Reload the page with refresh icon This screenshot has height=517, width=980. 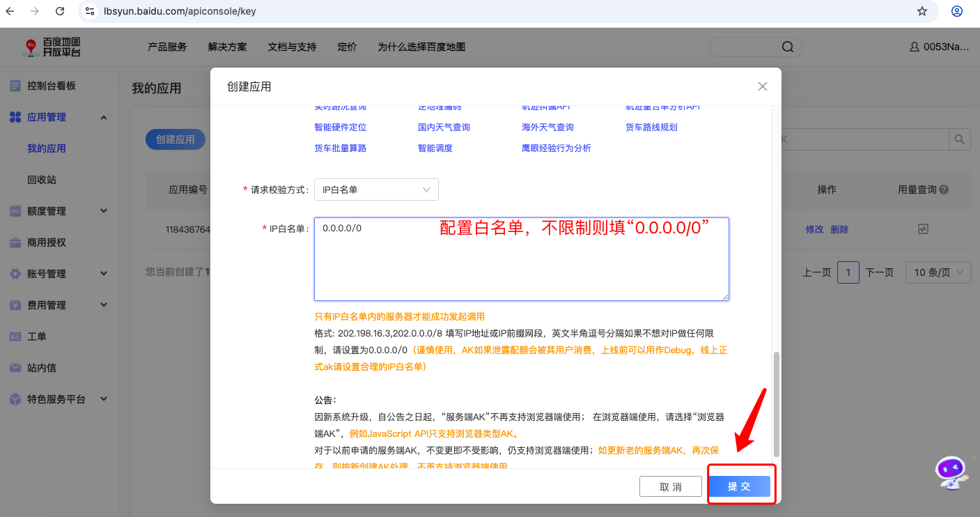[60, 11]
